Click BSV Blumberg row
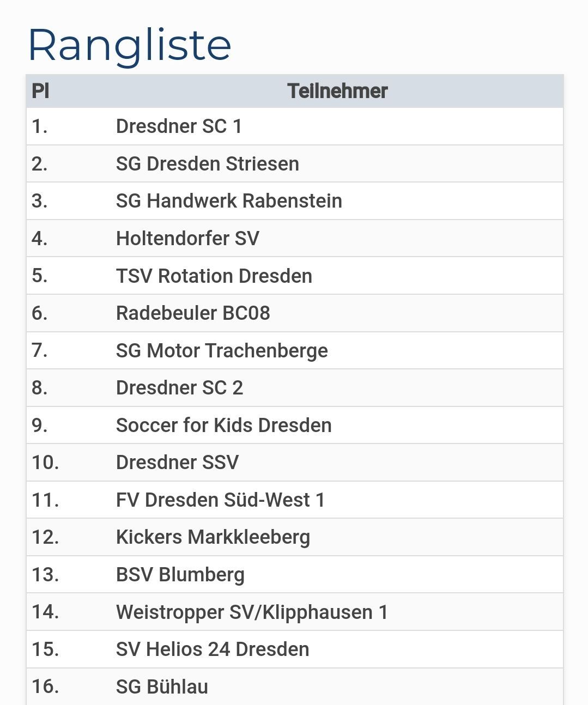588x705 pixels. point(295,575)
